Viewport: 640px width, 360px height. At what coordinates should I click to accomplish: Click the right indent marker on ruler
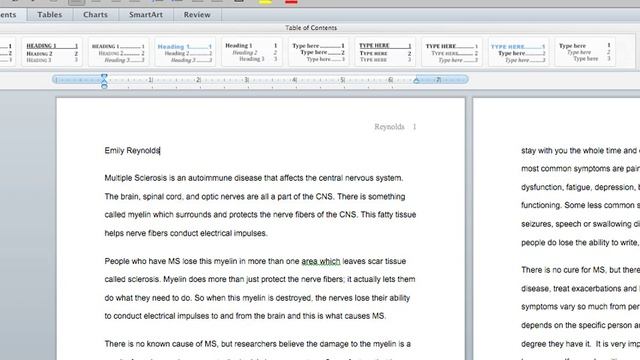[x=416, y=81]
